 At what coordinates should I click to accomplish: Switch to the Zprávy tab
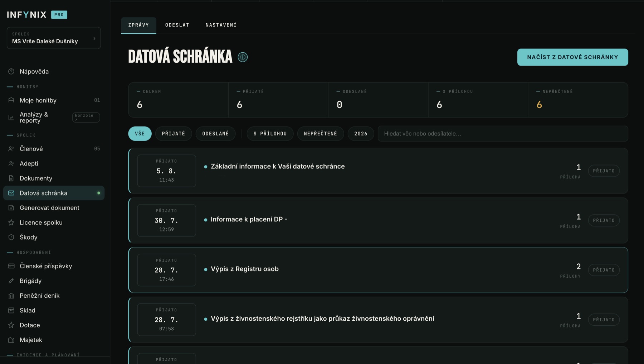138,25
